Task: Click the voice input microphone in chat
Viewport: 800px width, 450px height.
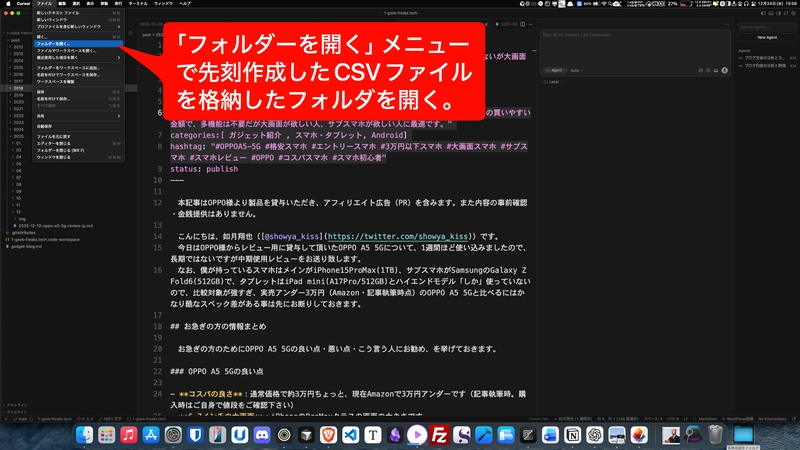Action: pyautogui.click(x=724, y=70)
